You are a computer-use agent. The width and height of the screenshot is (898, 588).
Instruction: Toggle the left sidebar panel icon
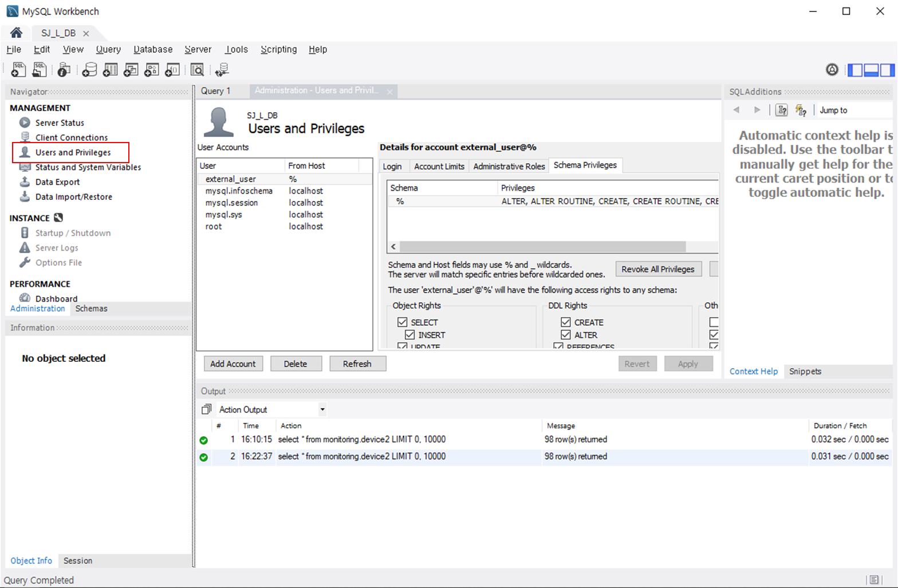856,70
